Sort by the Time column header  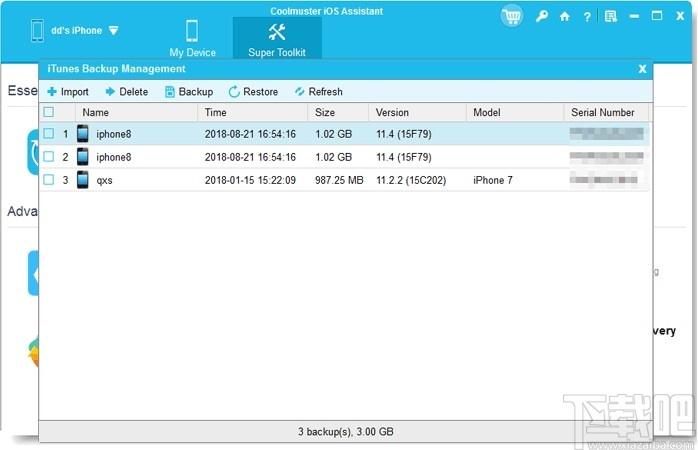[x=253, y=112]
